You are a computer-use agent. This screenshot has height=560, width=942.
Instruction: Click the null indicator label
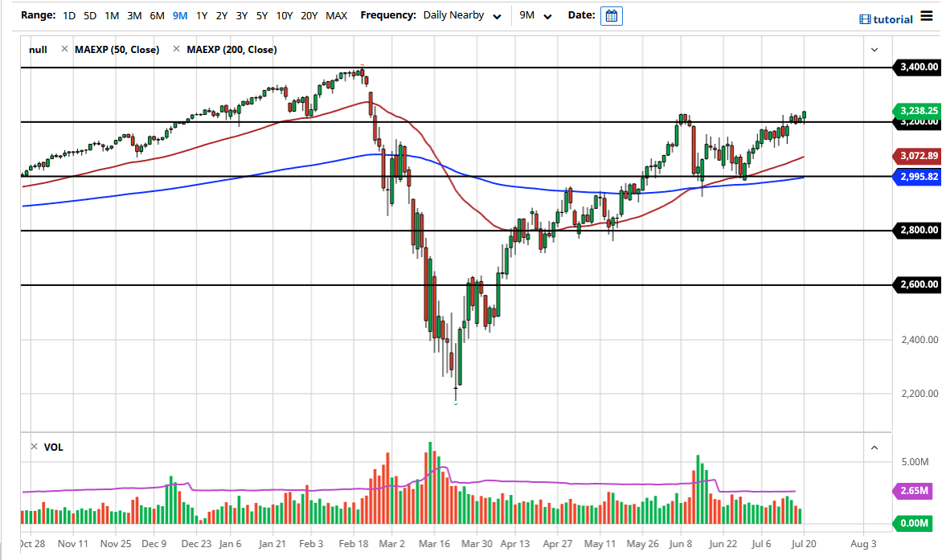pyautogui.click(x=38, y=49)
